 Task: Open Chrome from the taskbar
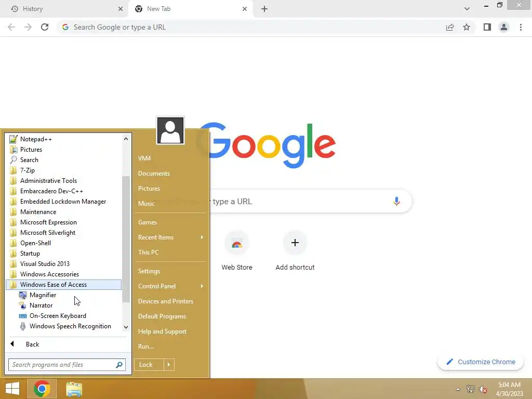(42, 389)
